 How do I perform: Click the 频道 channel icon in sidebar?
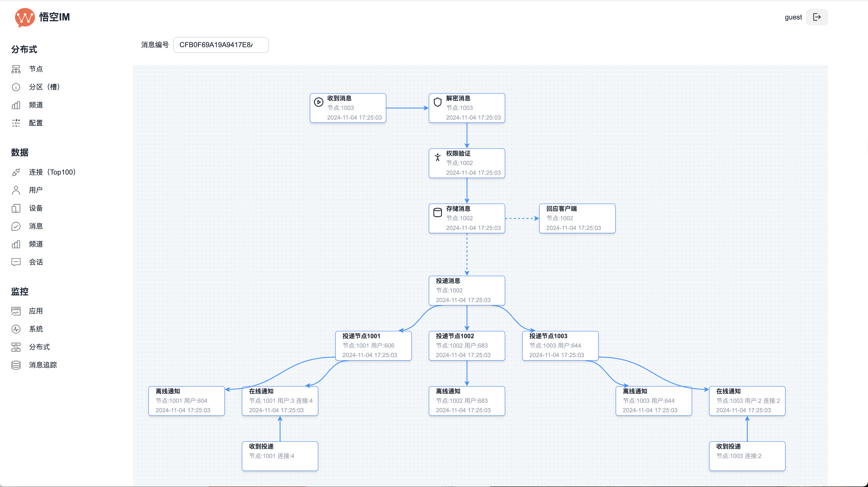[16, 105]
